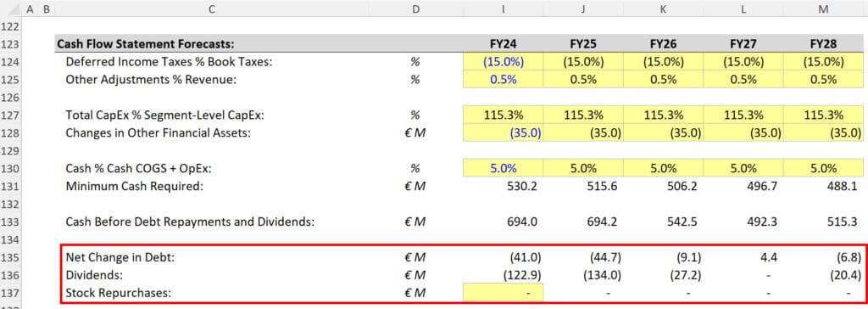Select row 135 header
The width and height of the screenshot is (868, 309).
pyautogui.click(x=10, y=257)
